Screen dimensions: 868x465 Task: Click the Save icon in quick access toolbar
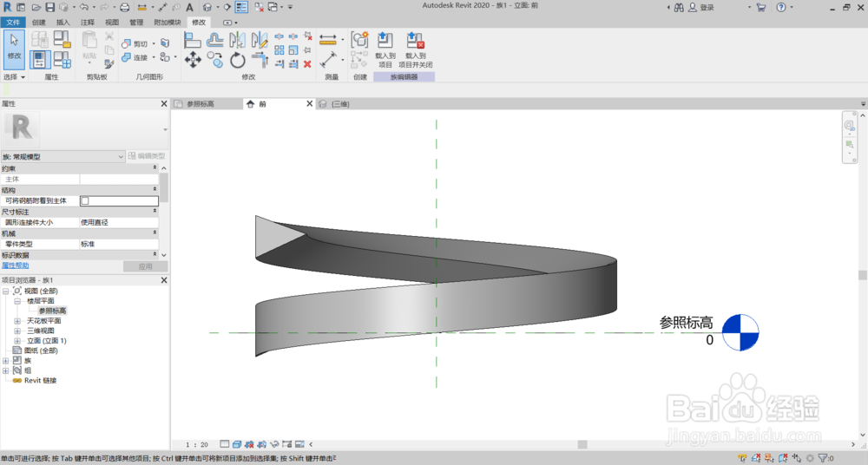49,7
